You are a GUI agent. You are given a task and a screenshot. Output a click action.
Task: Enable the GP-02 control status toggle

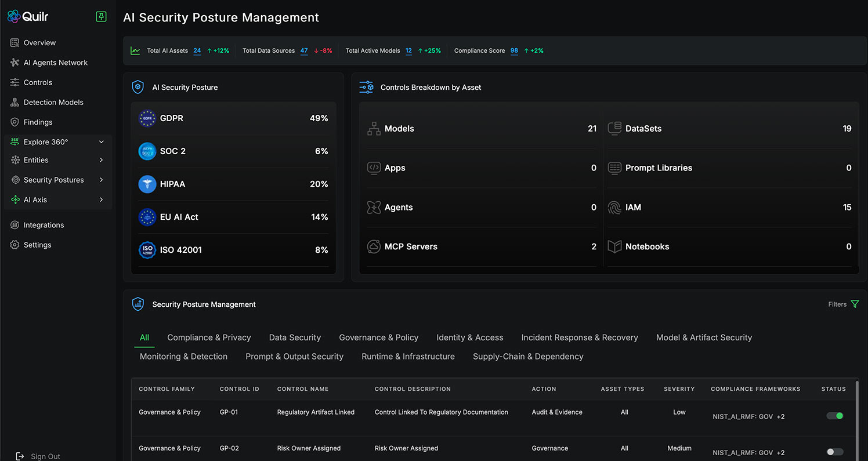tap(835, 452)
